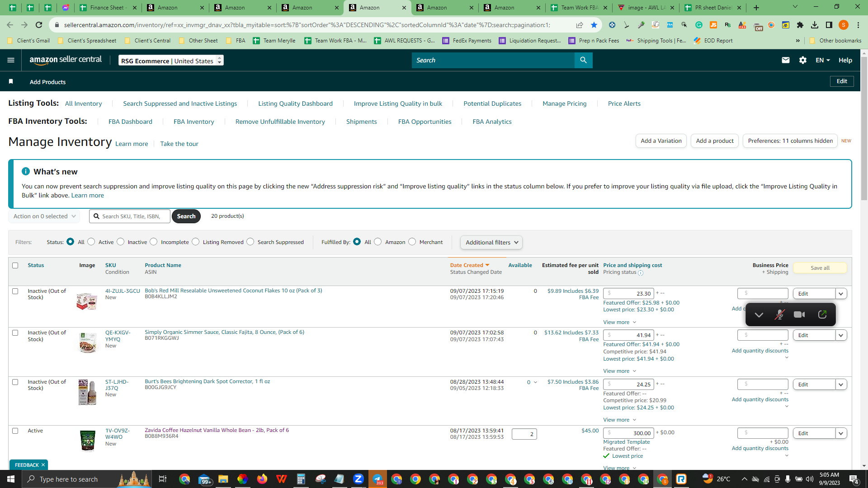Open the settings gear in Seller Central

(x=803, y=60)
